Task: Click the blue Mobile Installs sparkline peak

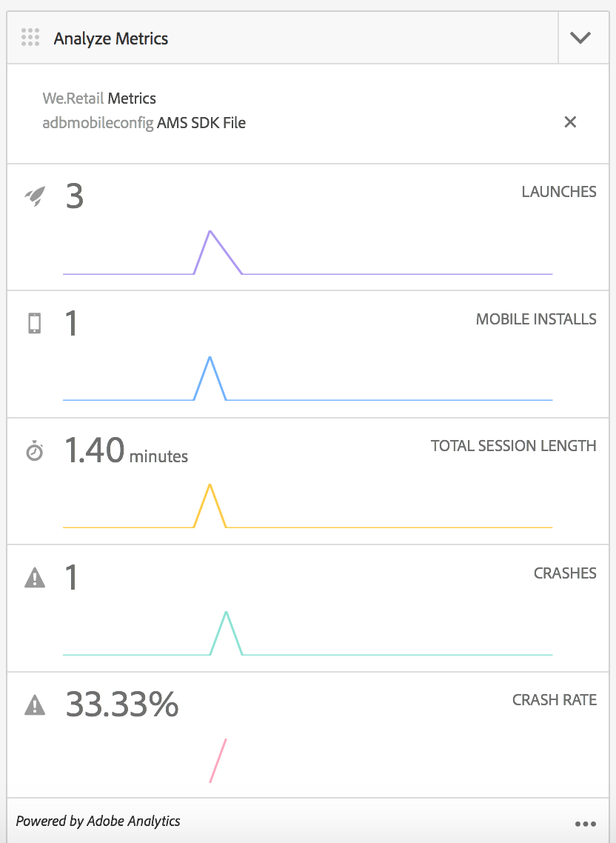Action: pos(210,359)
